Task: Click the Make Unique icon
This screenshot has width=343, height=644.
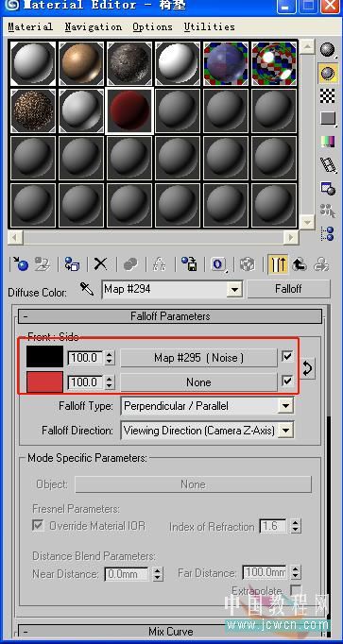Action: (160, 264)
